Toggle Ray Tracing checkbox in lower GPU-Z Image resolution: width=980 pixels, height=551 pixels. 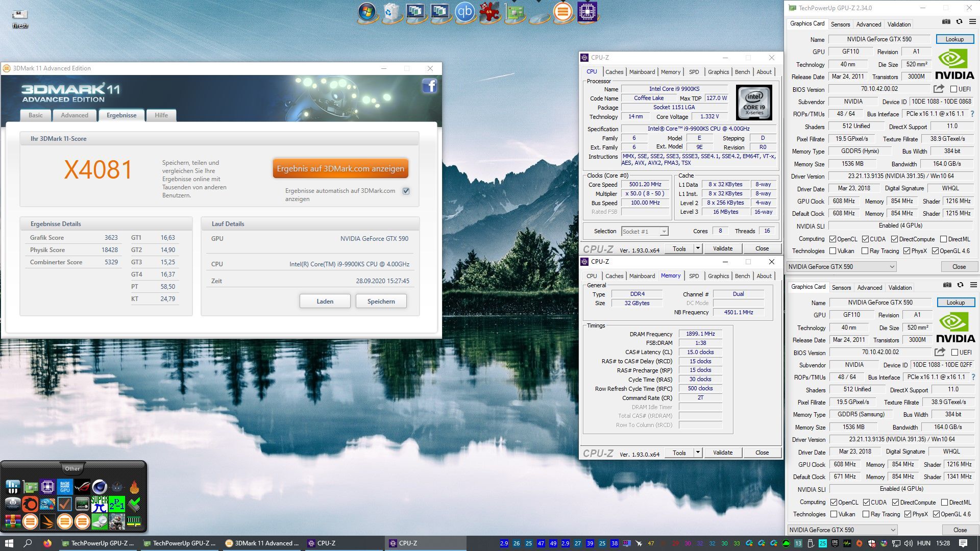[866, 514]
